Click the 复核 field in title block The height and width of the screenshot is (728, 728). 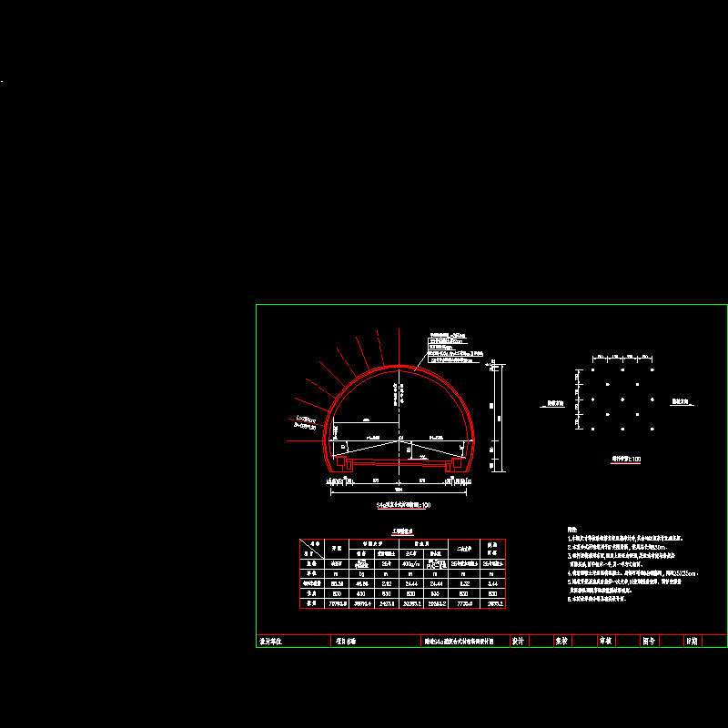561,641
